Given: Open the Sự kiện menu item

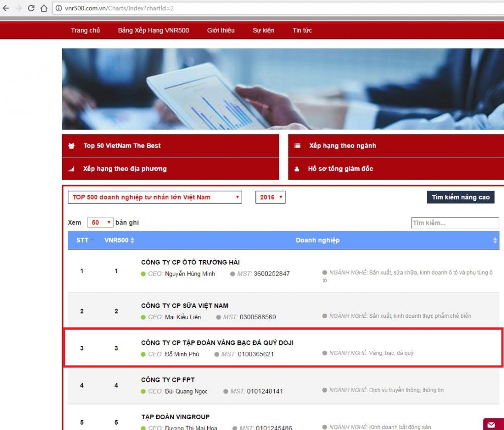Looking at the screenshot, I should (x=264, y=31).
